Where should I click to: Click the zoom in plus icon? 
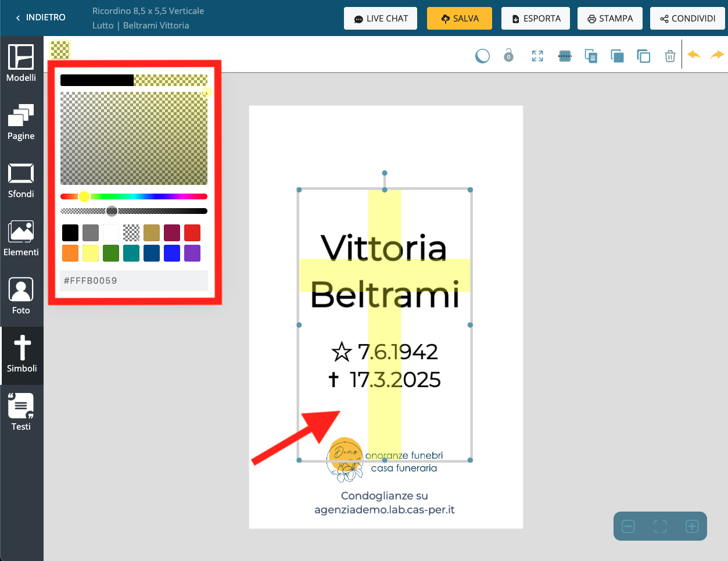point(692,526)
